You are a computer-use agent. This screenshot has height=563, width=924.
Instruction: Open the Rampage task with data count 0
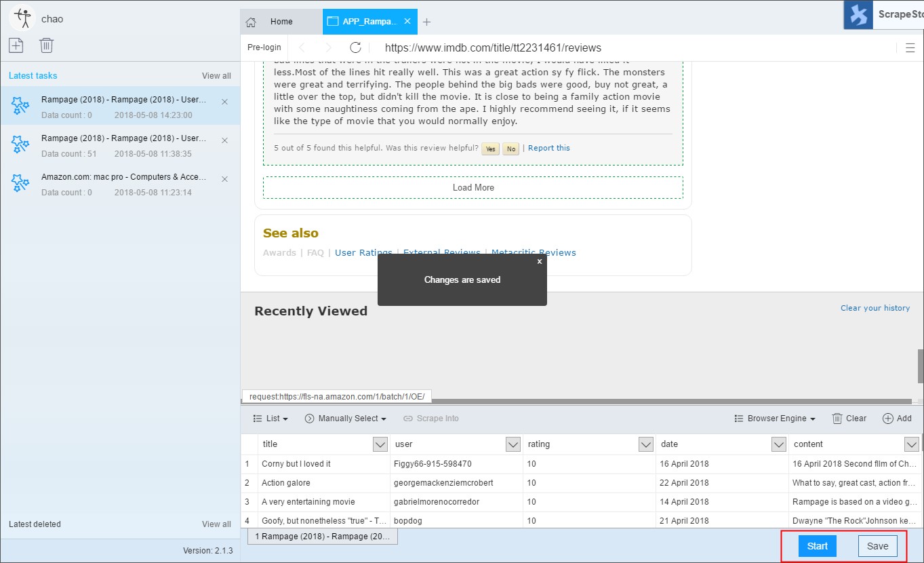120,106
